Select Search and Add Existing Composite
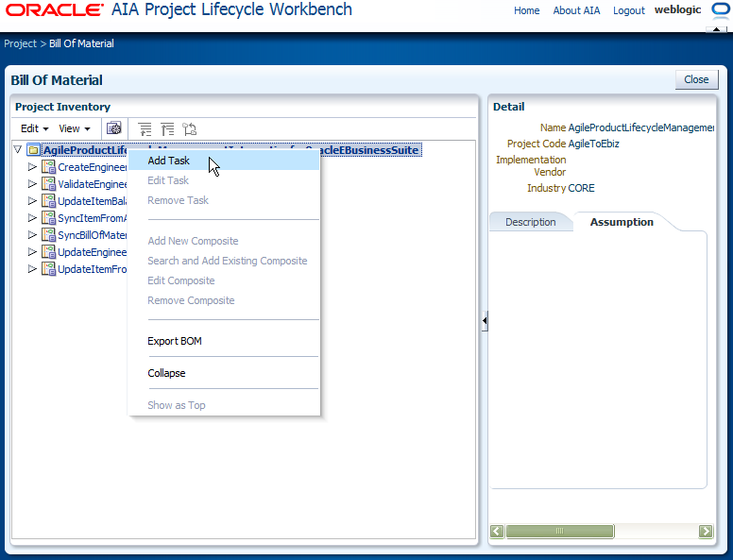733x560 pixels. [x=224, y=261]
